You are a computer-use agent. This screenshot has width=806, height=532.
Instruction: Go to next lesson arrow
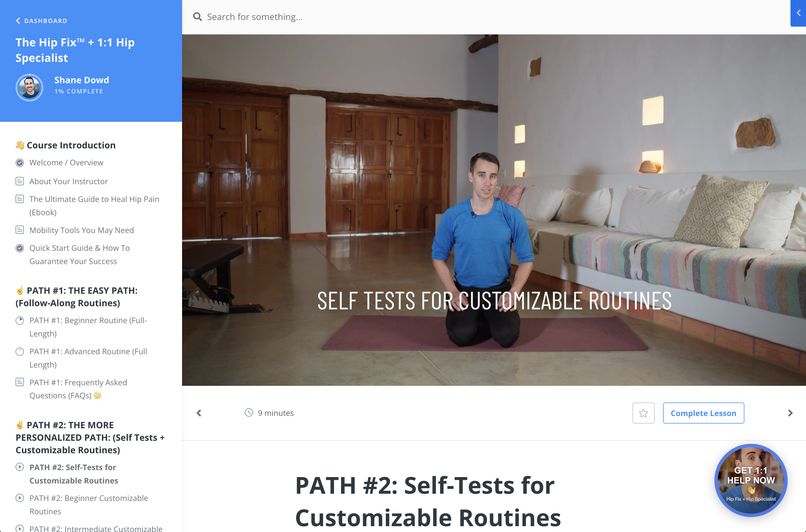790,413
